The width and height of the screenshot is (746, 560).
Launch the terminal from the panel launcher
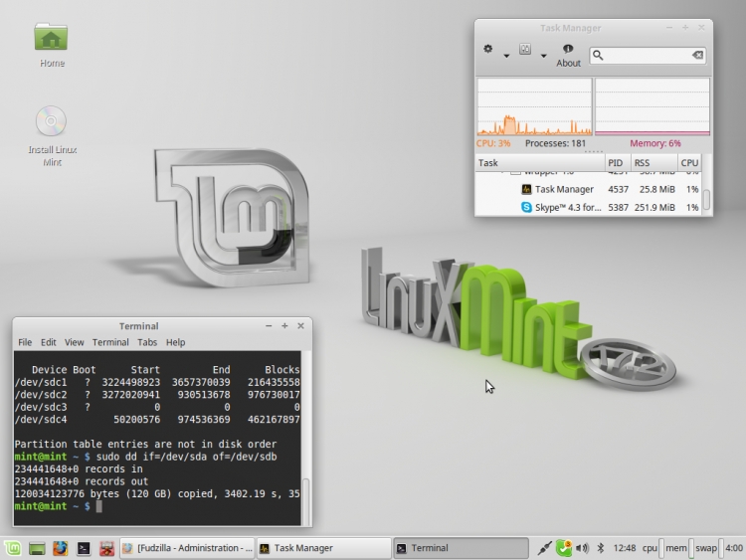coord(85,548)
